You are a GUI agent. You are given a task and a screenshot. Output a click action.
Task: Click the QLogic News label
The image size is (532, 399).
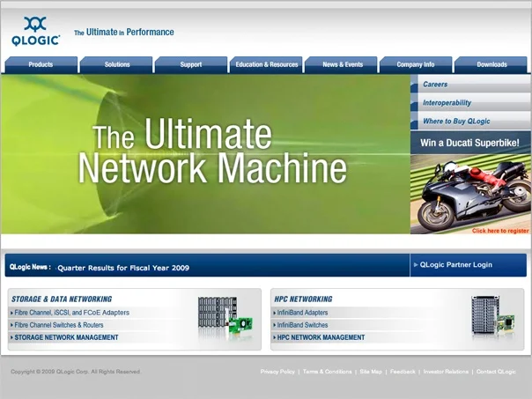pos(31,267)
